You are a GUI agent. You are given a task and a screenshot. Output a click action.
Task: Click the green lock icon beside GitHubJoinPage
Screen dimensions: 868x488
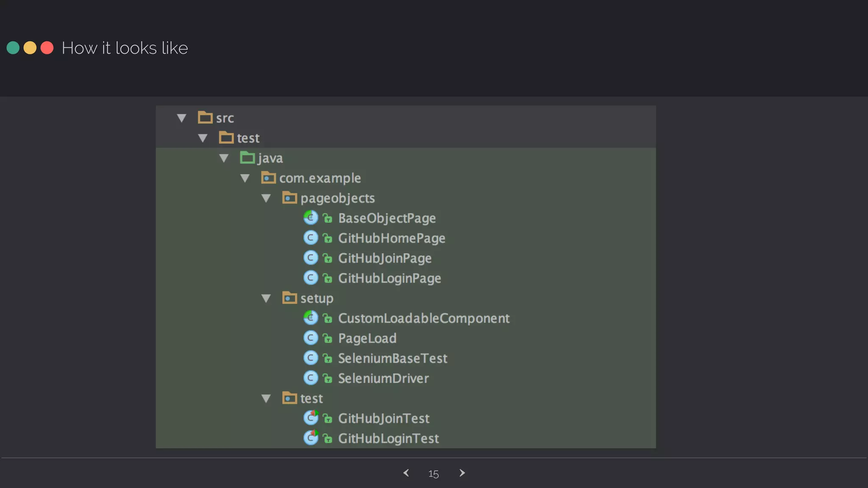[x=328, y=258]
